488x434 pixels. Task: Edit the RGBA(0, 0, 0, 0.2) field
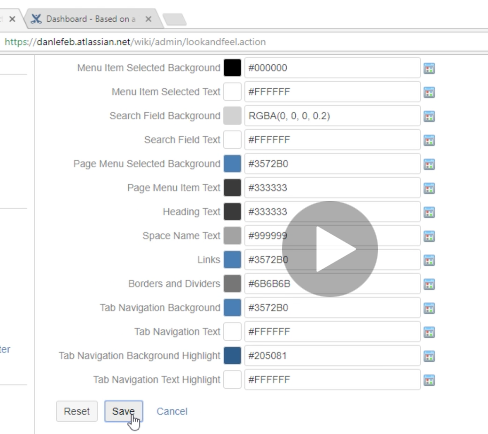[x=332, y=116]
